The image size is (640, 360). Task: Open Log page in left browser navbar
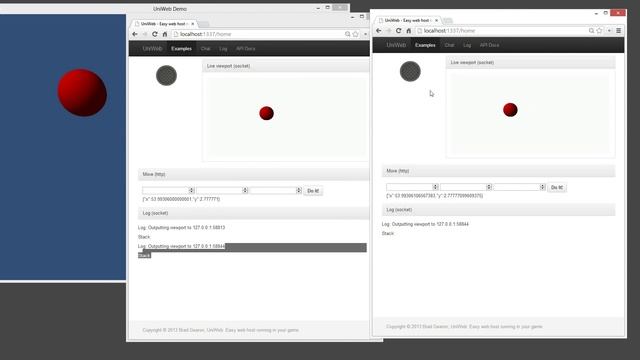[223, 49]
